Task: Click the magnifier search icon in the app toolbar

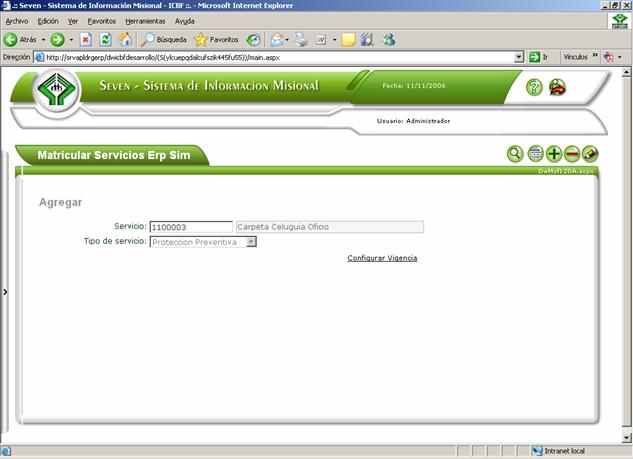Action: [515, 154]
